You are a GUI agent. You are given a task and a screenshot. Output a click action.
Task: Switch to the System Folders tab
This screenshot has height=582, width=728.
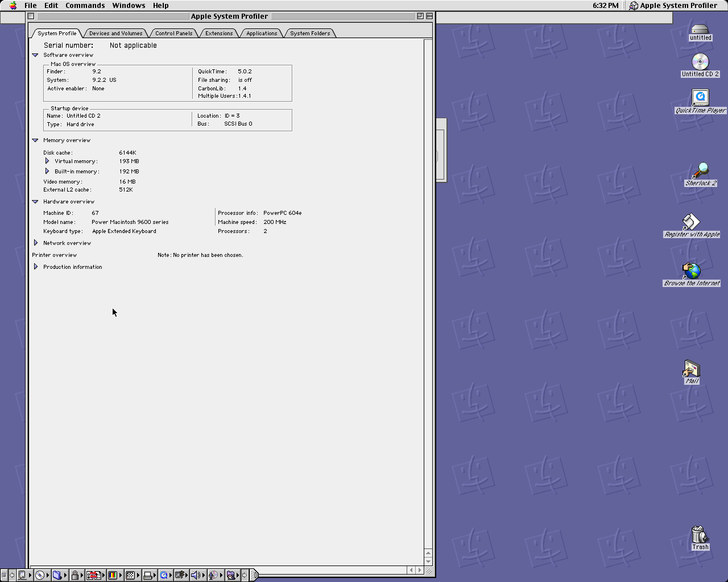coord(310,33)
